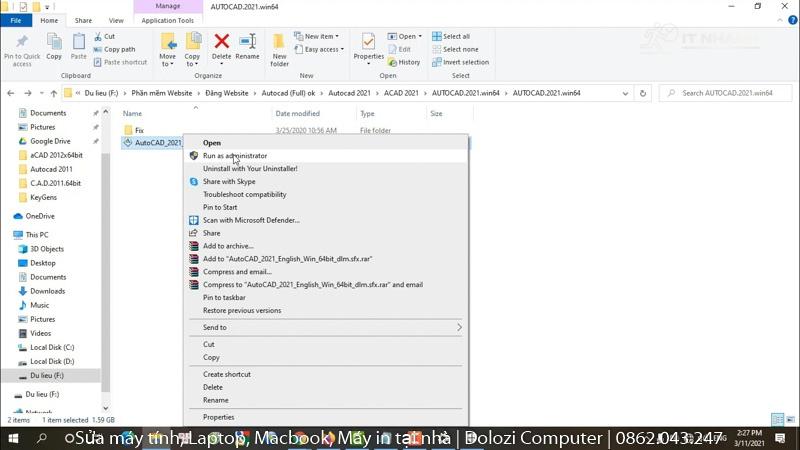Viewport: 800px width, 450px height.
Task: Click the Search AUTOCAD.2021.win64 field
Action: [x=726, y=93]
